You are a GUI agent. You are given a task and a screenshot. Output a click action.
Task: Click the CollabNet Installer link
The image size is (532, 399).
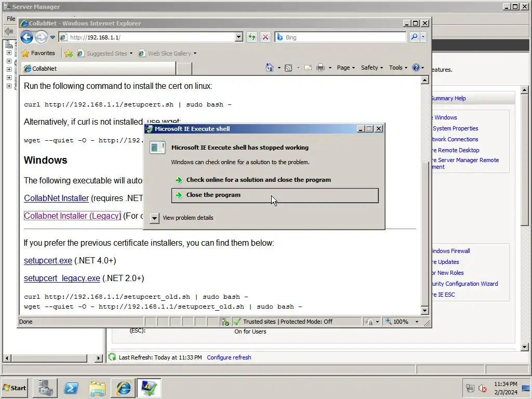click(56, 198)
